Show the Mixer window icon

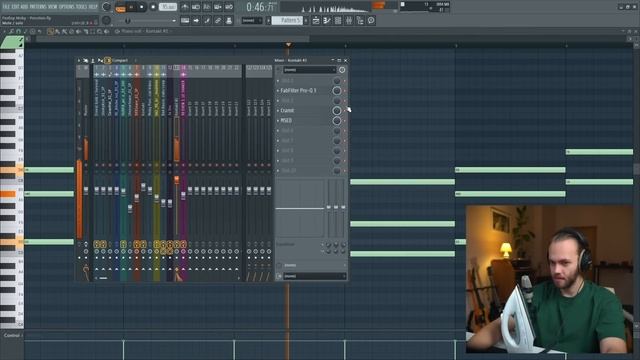(x=349, y=20)
